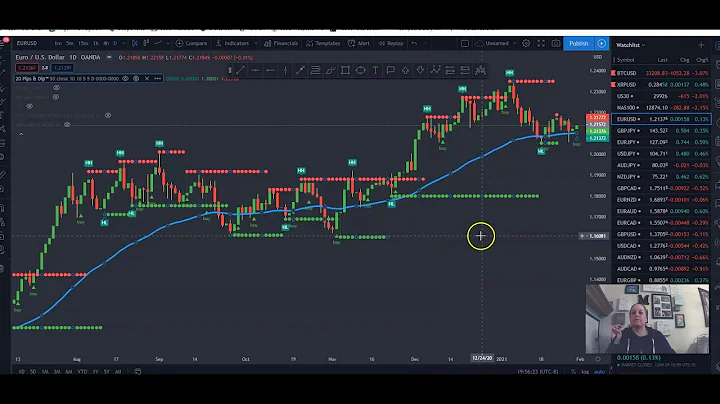This screenshot has height=404, width=720.
Task: Switch to 15m timeframe
Action: point(83,43)
